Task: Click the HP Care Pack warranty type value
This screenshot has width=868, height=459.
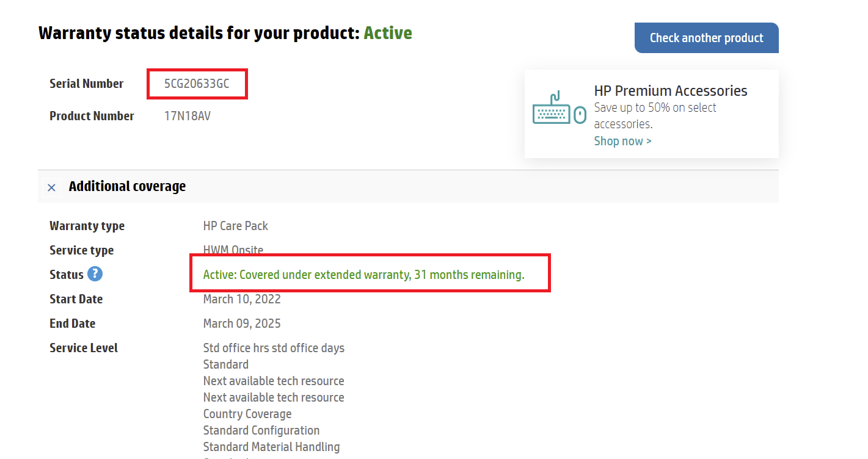Action: click(235, 226)
